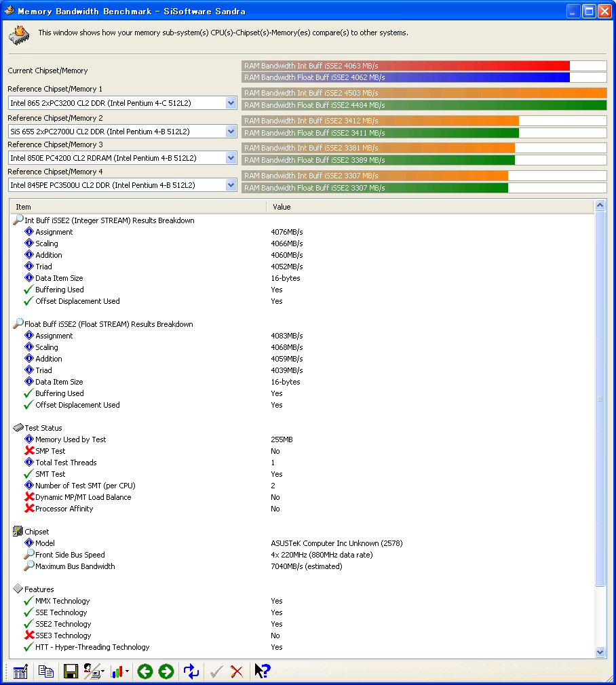616x685 pixels.
Task: Click the diamond icon beside Features heading
Action: [x=18, y=589]
